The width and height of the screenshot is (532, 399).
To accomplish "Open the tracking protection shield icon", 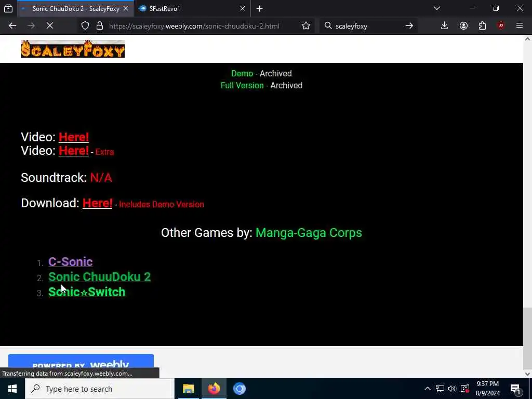I will coord(85,26).
